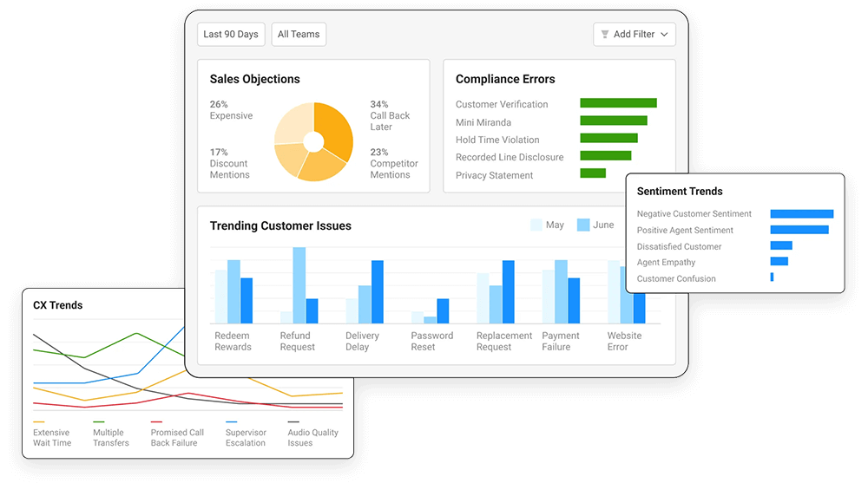This screenshot has height=483, width=868.
Task: Open the All Teams filter
Action: [x=299, y=35]
